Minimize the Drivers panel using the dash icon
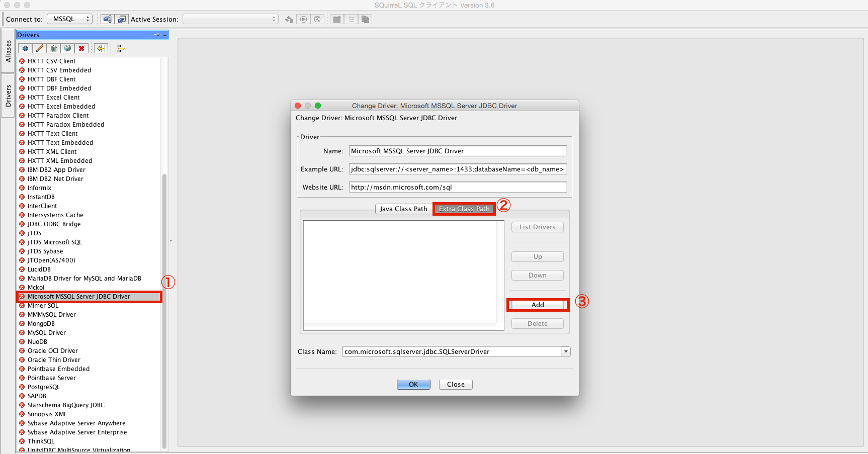The width and height of the screenshot is (868, 454). [164, 35]
